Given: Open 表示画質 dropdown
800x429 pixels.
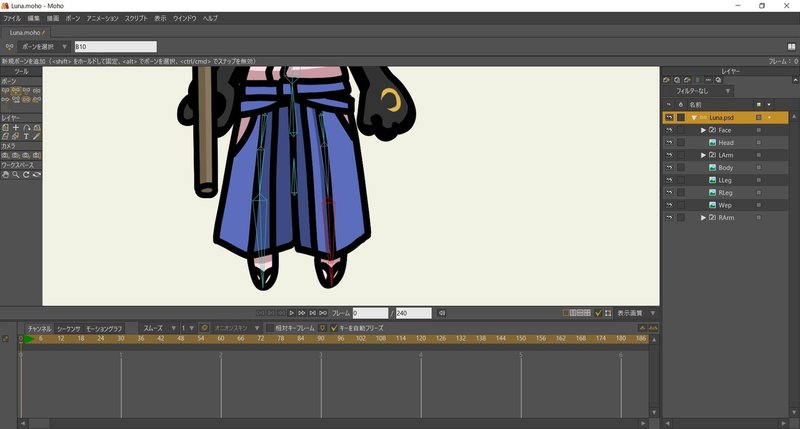Looking at the screenshot, I should click(636, 313).
